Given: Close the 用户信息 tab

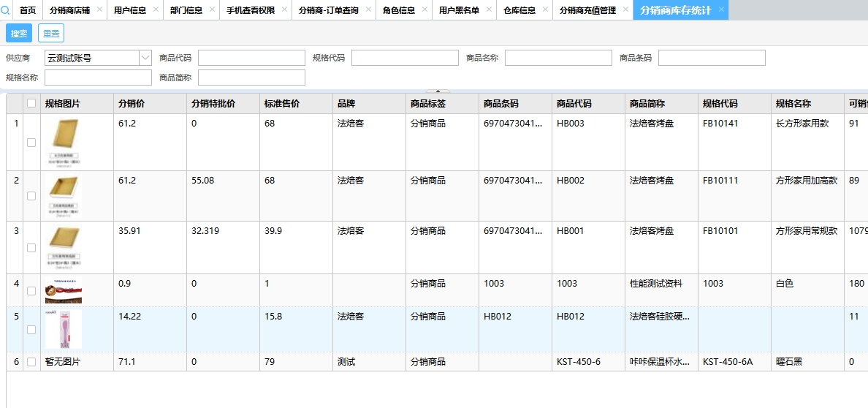Looking at the screenshot, I should tap(156, 10).
